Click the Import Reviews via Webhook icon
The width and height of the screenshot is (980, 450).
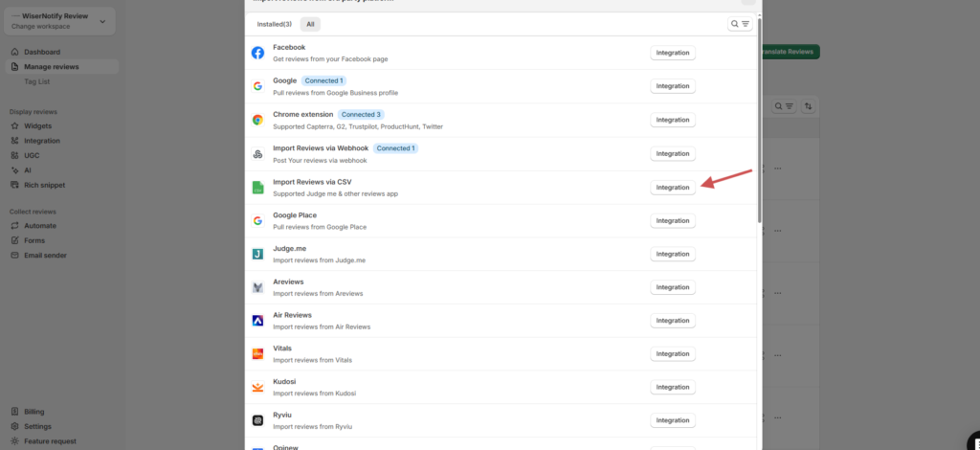257,153
